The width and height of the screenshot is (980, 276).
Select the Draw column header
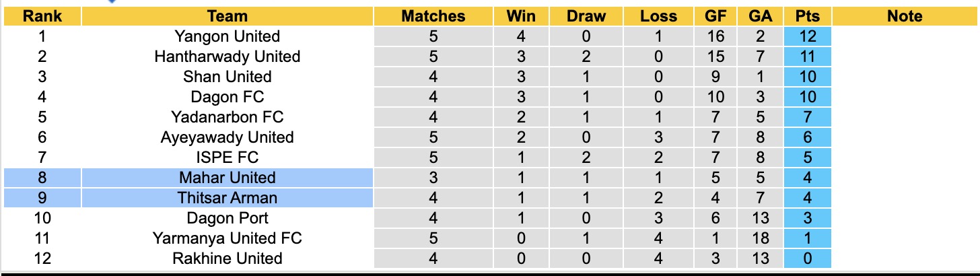(586, 16)
